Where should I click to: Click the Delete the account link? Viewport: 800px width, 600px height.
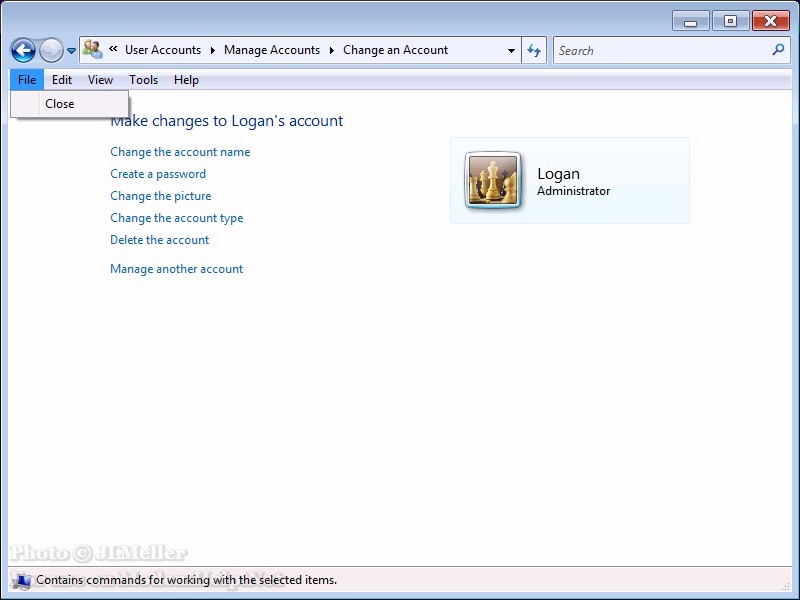(159, 240)
